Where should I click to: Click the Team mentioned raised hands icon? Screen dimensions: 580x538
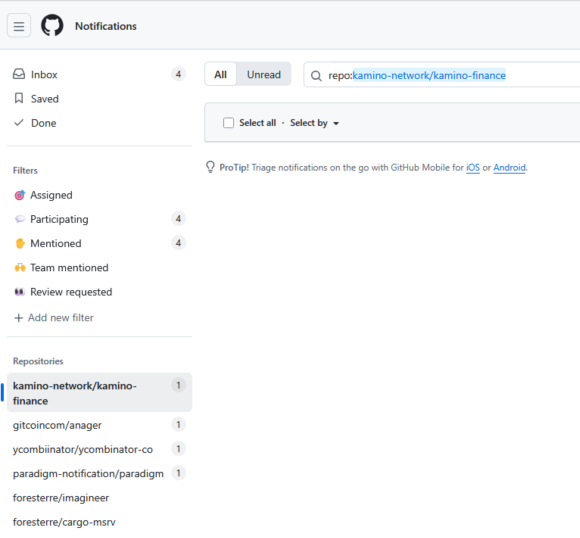click(x=20, y=268)
